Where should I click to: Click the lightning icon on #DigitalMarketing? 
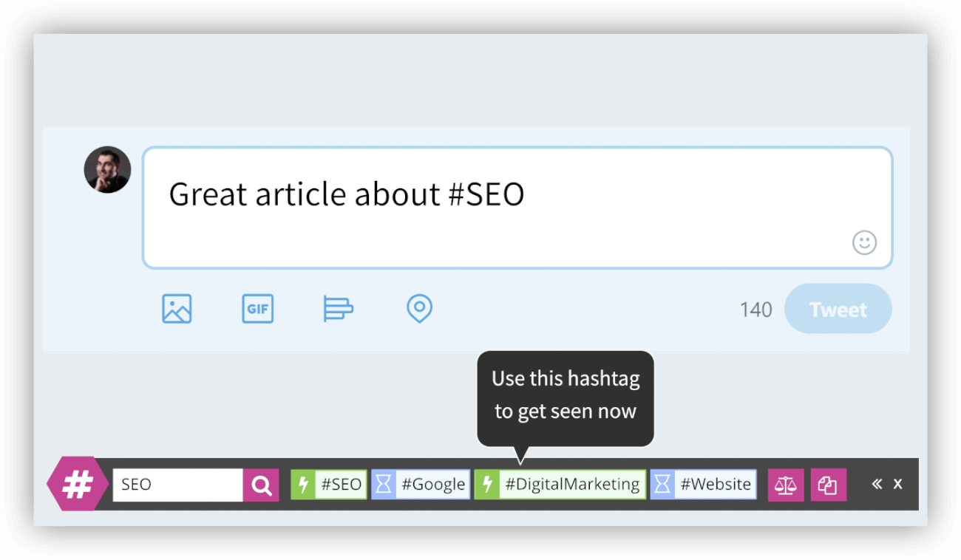click(487, 484)
